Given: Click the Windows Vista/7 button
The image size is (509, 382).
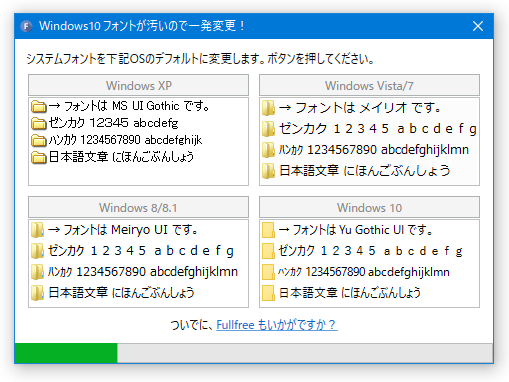Looking at the screenshot, I should point(369,85).
